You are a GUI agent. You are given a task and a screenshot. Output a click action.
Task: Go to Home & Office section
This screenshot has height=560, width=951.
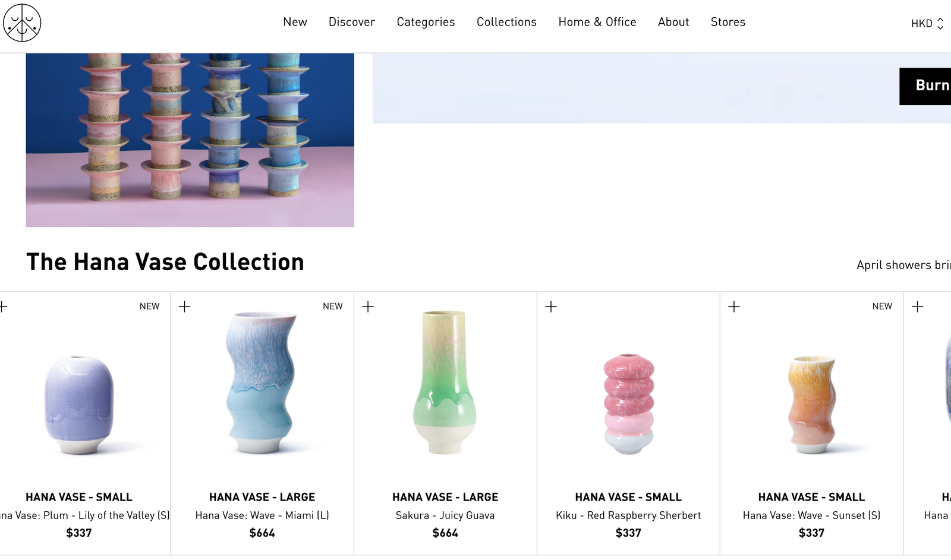coord(597,22)
